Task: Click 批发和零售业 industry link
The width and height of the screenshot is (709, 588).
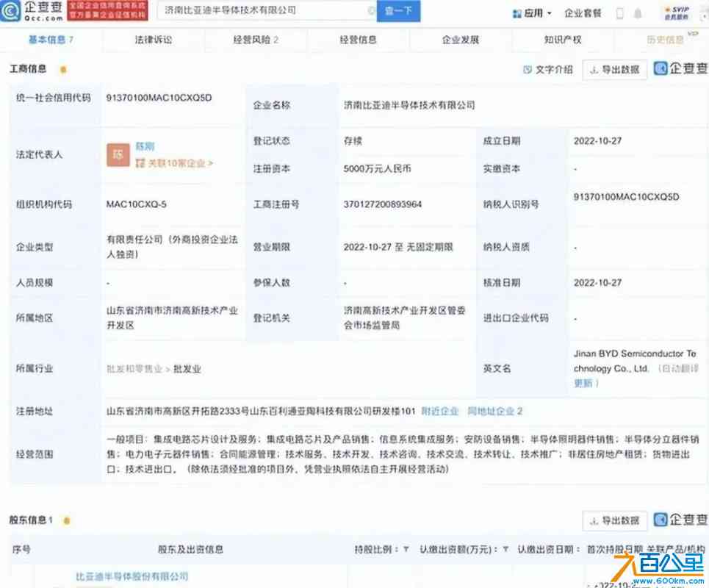Action: coord(134,369)
